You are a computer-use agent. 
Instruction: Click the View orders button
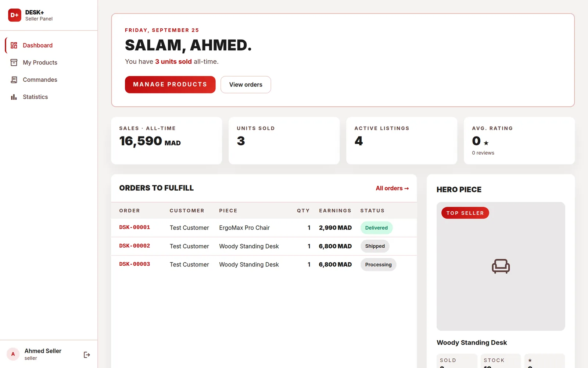246,85
